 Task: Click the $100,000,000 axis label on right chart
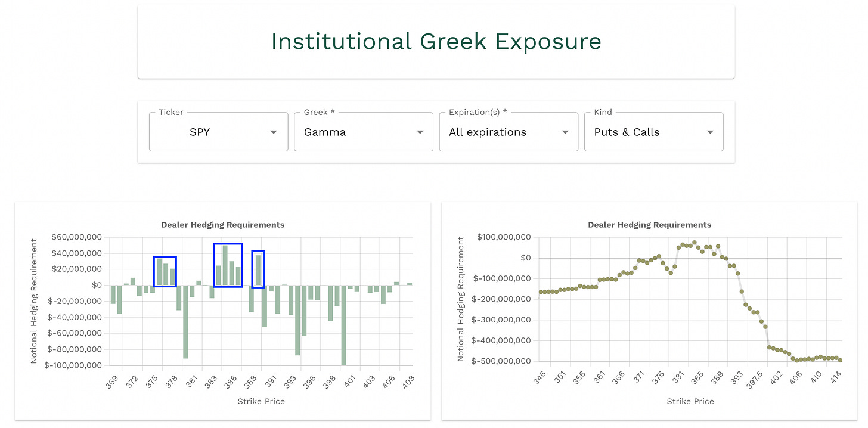[503, 237]
